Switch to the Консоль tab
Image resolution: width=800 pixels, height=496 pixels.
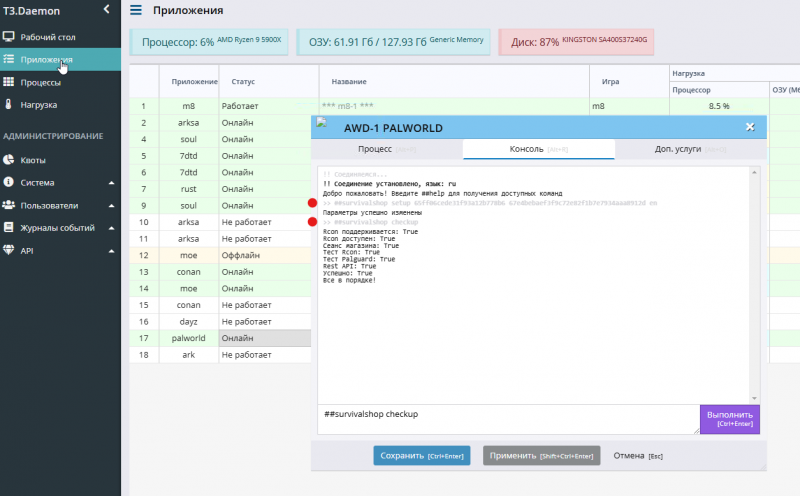pyautogui.click(x=538, y=149)
